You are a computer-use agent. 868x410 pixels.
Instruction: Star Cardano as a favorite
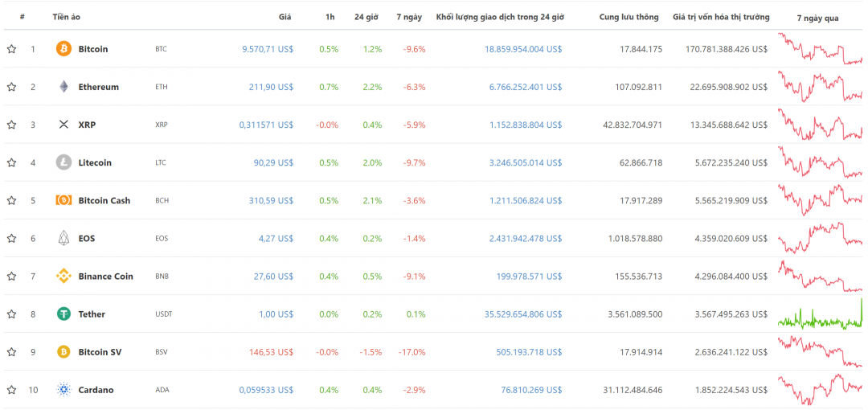coord(11,389)
